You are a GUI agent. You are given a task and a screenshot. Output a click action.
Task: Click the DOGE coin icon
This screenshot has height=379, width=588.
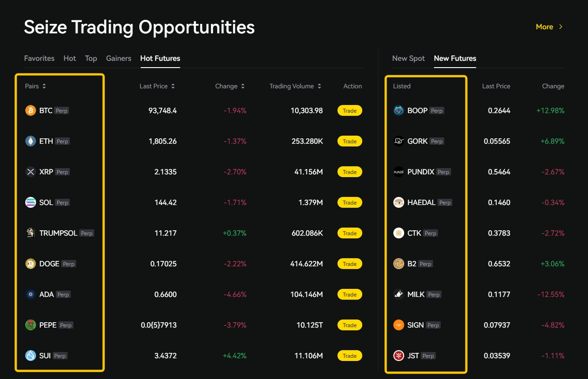pos(31,264)
